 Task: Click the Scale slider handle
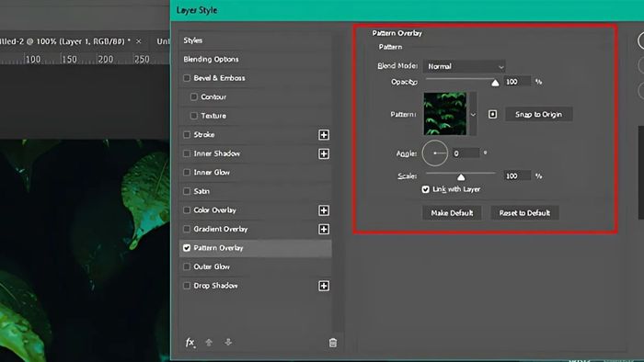(x=461, y=177)
